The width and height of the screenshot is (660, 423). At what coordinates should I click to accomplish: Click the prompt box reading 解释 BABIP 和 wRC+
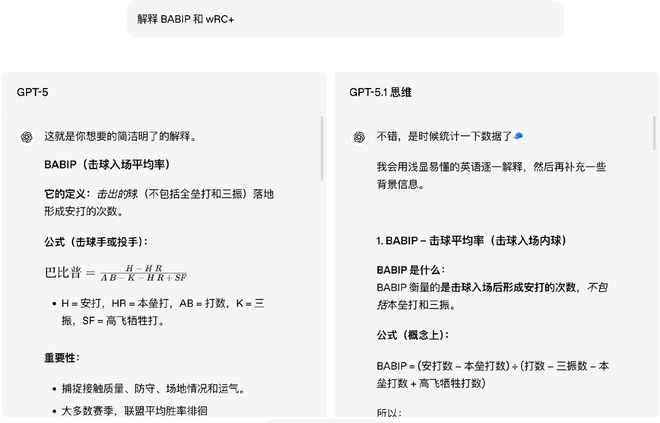pyautogui.click(x=345, y=19)
